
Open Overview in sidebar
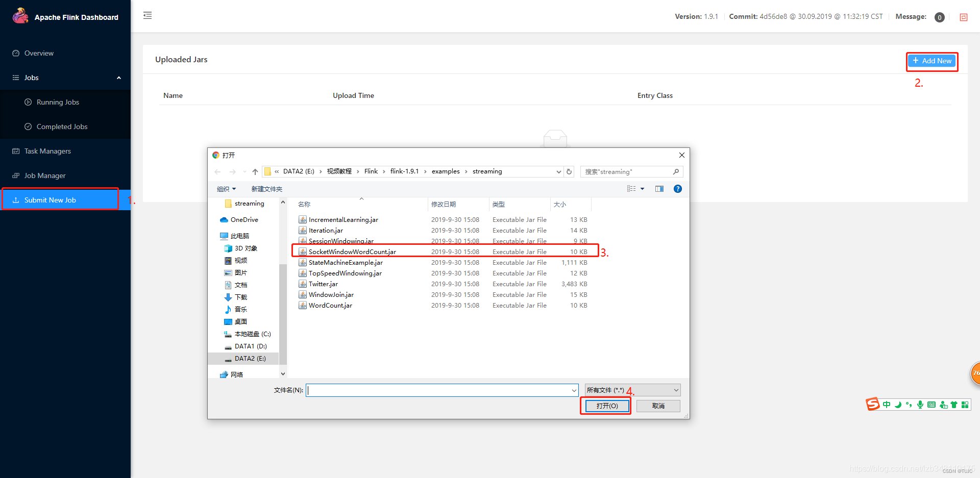coord(39,53)
